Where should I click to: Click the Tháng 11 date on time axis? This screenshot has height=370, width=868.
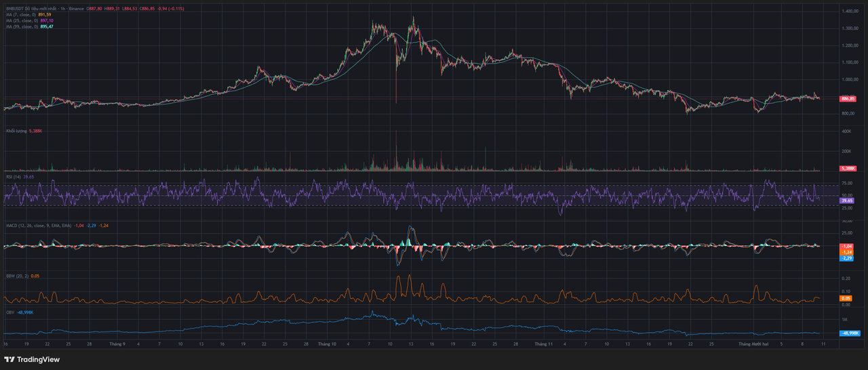(544, 344)
